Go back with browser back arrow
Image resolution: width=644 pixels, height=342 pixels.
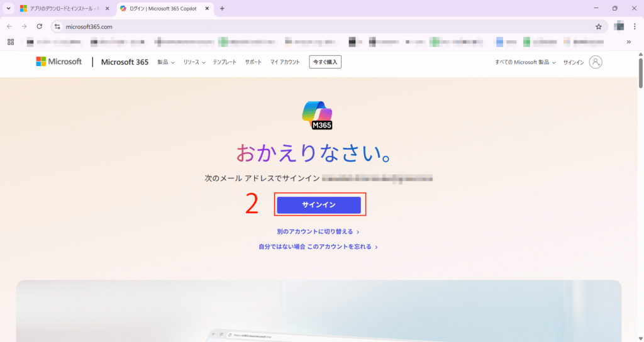pyautogui.click(x=9, y=26)
